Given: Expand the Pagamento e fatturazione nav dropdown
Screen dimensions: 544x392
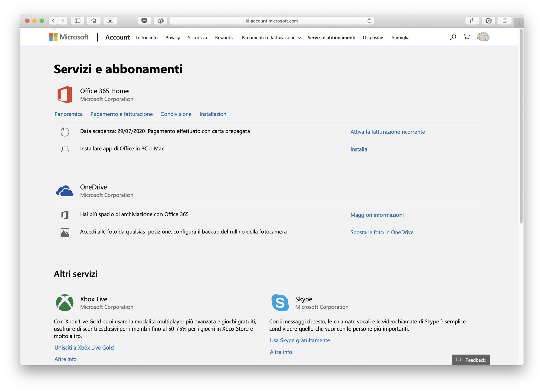Looking at the screenshot, I should [271, 38].
